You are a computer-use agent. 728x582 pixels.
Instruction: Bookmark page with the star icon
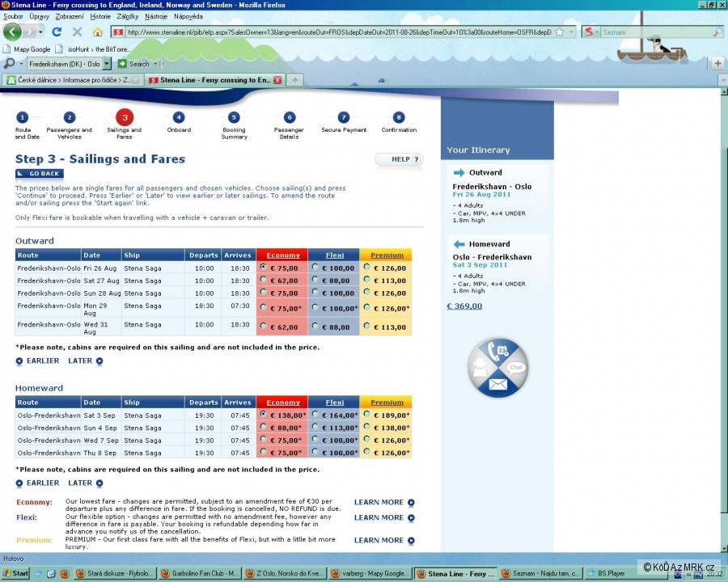click(x=560, y=32)
